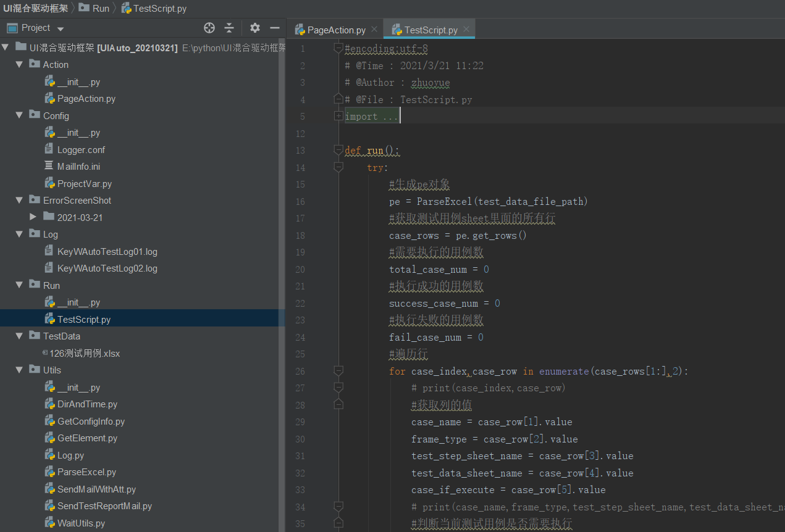This screenshot has width=785, height=532.
Task: Fold the try block on line 14
Action: (x=338, y=167)
